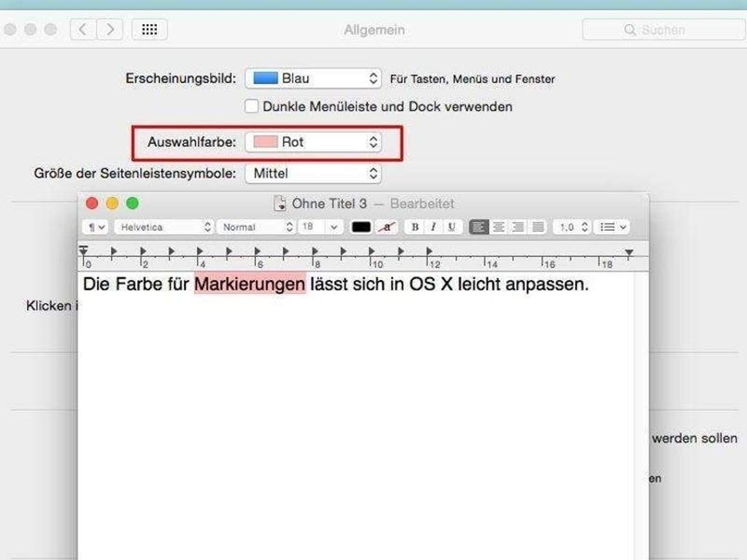Viewport: 747px width, 560px height.
Task: Go back with the left chevron button
Action: click(x=83, y=29)
